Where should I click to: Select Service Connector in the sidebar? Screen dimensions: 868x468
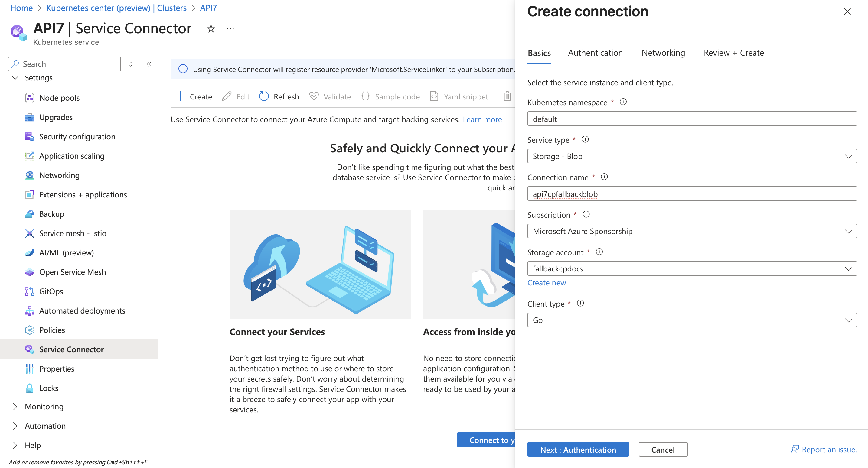pos(71,349)
